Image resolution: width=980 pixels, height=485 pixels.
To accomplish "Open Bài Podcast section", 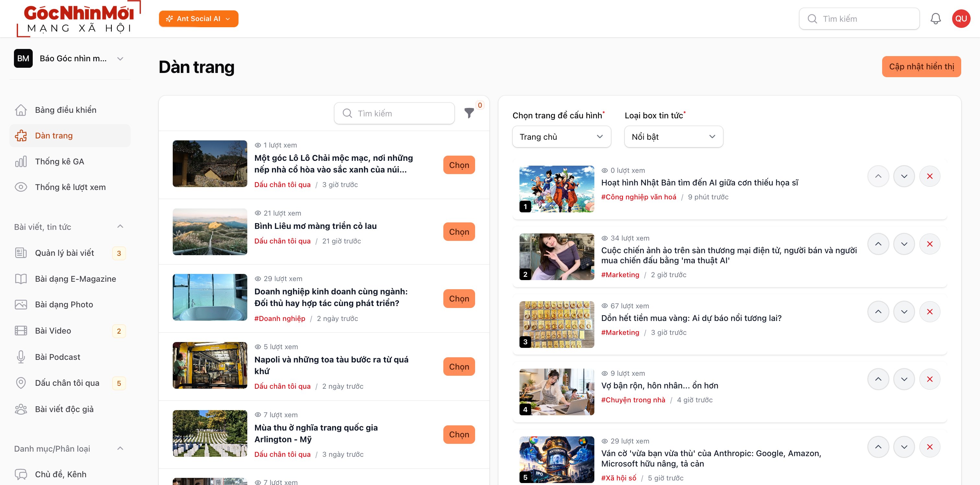I will point(70,357).
